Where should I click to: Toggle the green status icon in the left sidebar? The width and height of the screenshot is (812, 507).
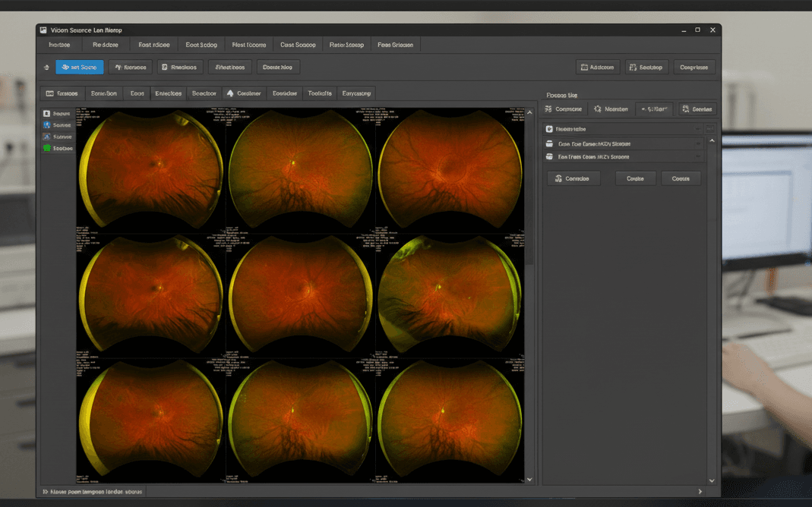click(46, 146)
